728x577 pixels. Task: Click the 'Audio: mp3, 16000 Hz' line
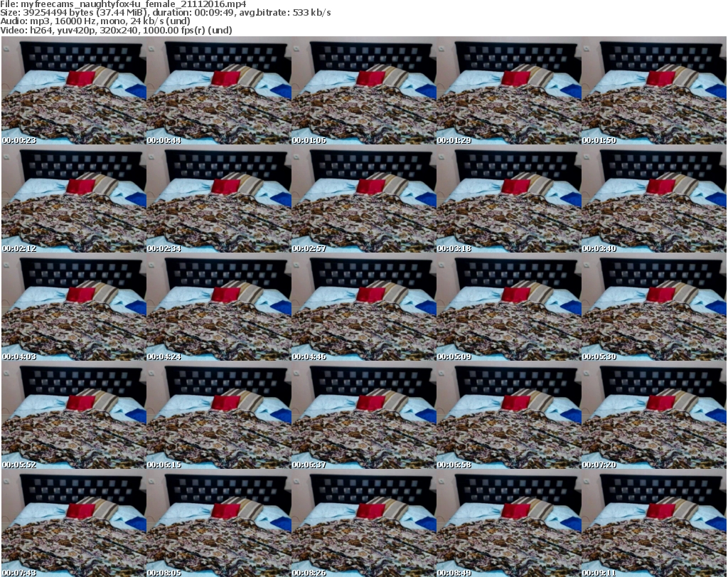95,21
